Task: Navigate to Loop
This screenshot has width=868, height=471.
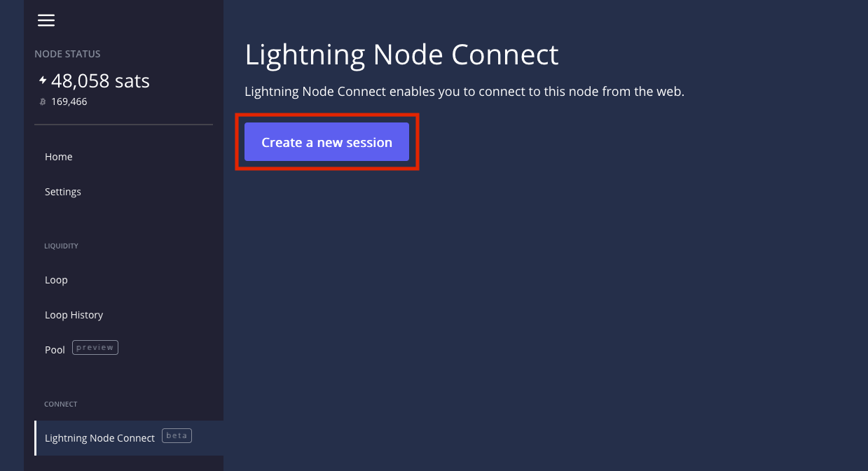Action: [56, 280]
